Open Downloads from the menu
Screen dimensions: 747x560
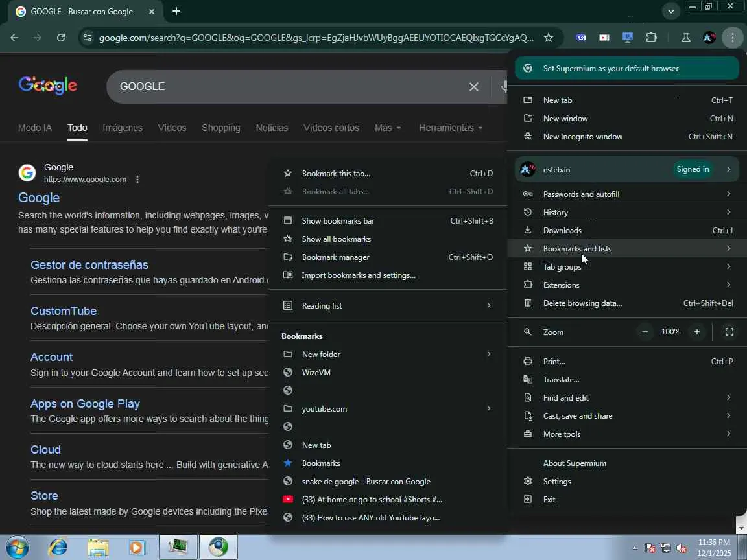pos(628,231)
